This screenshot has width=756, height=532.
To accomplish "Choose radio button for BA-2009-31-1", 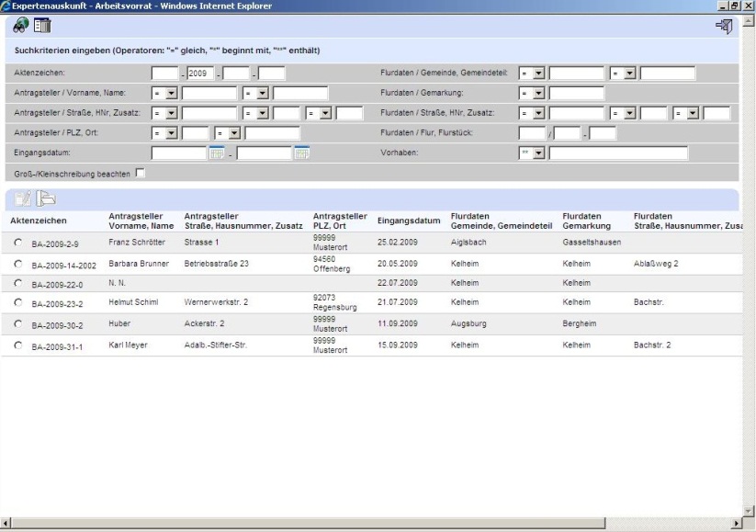I will point(18,345).
